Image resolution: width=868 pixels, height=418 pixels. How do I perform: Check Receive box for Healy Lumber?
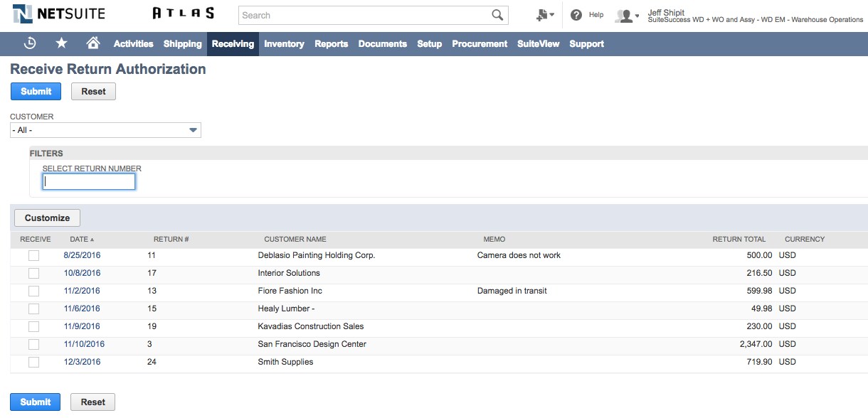tap(33, 309)
